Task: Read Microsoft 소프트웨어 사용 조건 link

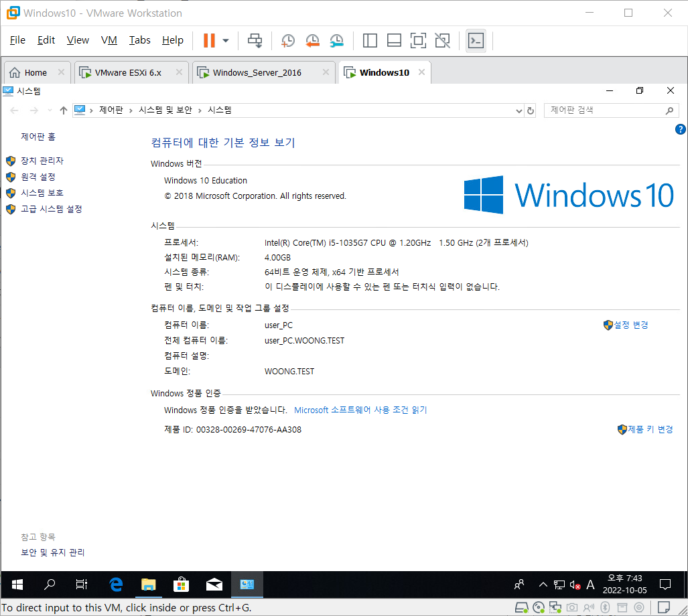Action: point(360,410)
